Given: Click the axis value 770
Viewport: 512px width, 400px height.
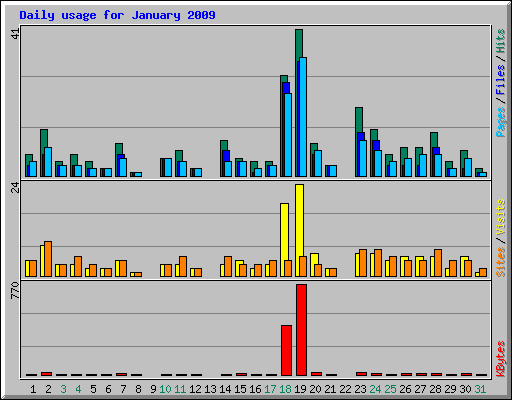Looking at the screenshot, I should pos(15,290).
